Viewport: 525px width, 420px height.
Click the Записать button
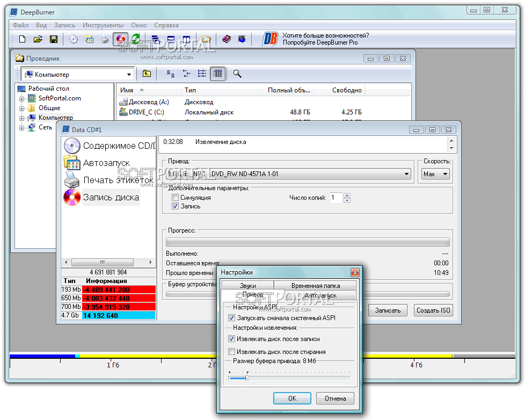[388, 310]
